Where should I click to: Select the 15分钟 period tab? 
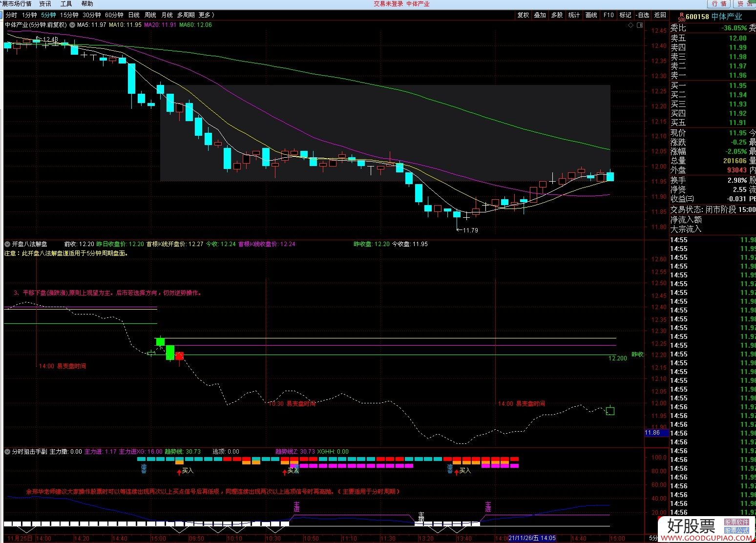(69, 15)
